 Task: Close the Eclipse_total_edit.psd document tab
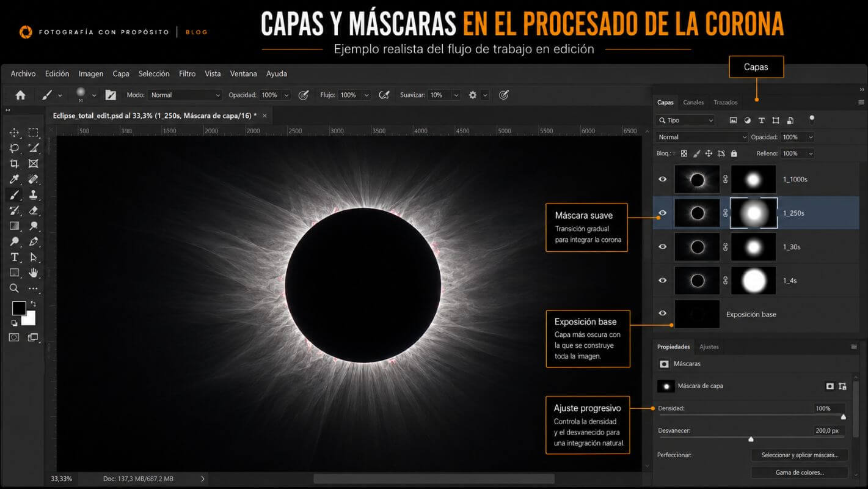click(264, 115)
